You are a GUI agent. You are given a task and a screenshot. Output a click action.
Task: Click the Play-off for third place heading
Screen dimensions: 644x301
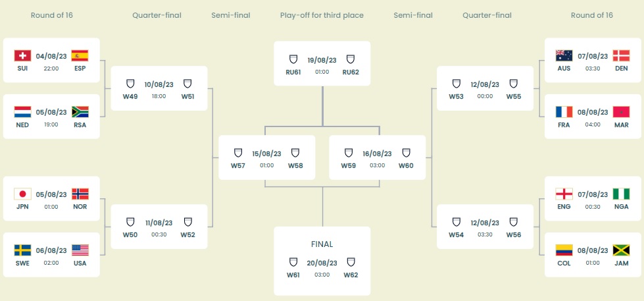322,15
